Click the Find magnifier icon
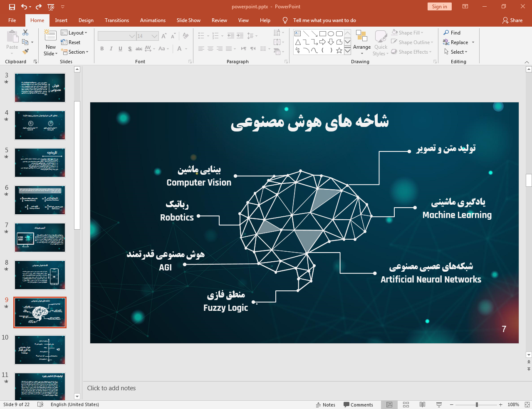Viewport: 532px width, 409px height. 446,33
